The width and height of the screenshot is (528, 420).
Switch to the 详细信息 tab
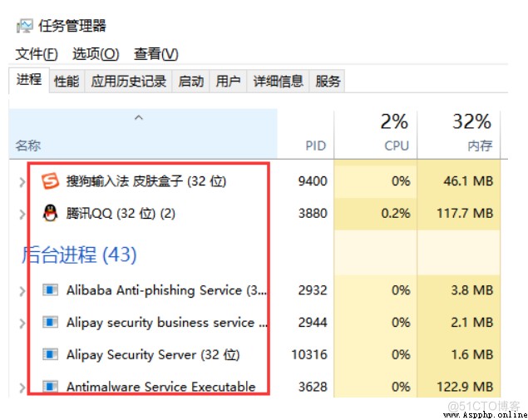278,81
